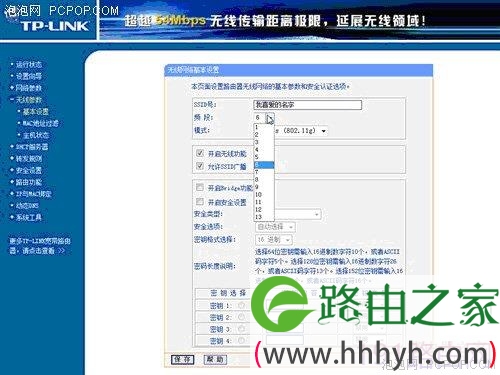Select the 基本设置 submenu entry
The image size is (500, 375).
[x=36, y=111]
